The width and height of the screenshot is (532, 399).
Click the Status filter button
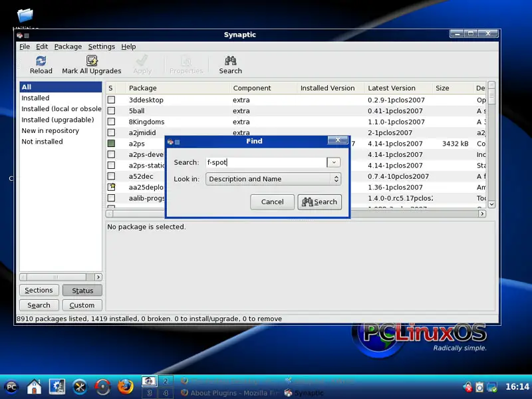82,291
